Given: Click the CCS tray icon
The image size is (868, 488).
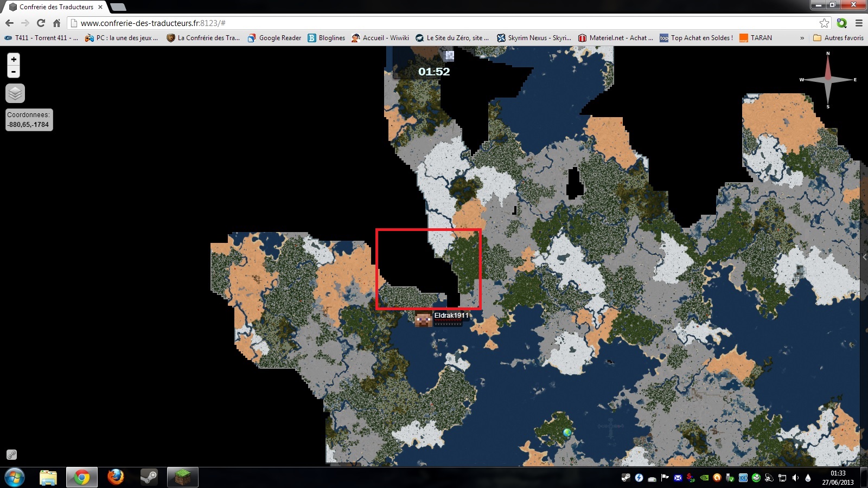Looking at the screenshot, I should [x=743, y=478].
